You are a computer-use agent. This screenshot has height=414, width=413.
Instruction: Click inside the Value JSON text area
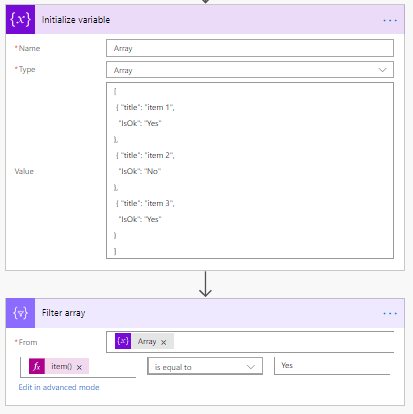pyautogui.click(x=250, y=171)
